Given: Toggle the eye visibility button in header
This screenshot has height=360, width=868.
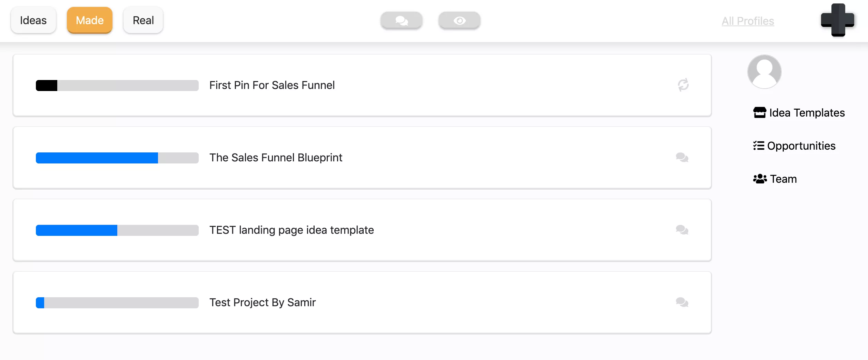Looking at the screenshot, I should click(460, 21).
